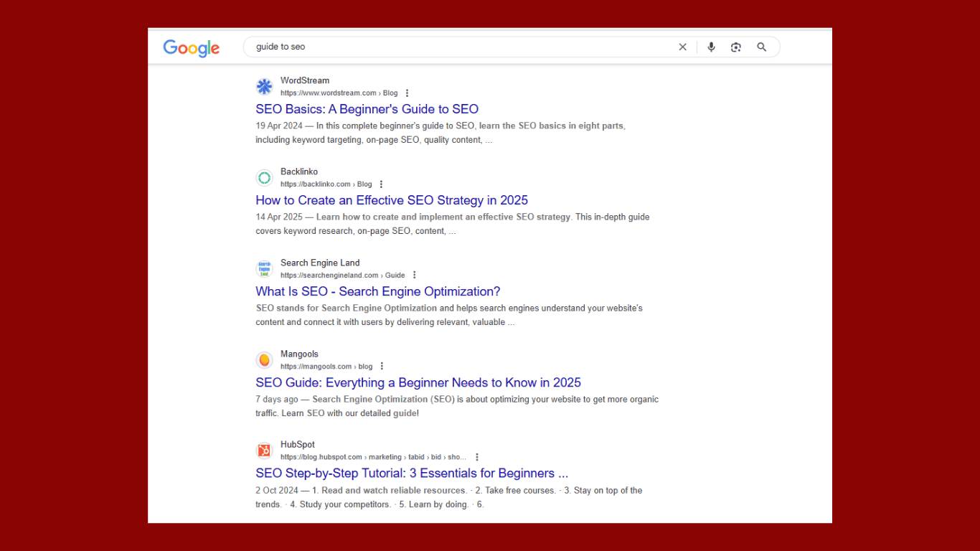Click the Backlinko favicon
Screen dimensions: 980x551
tap(265, 178)
